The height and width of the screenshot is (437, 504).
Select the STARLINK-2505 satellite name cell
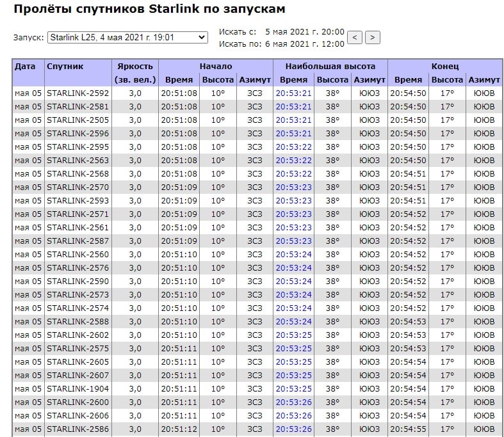point(77,120)
